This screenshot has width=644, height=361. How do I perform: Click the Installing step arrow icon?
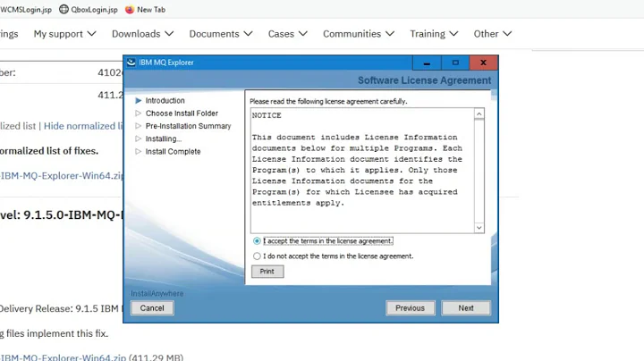(x=139, y=139)
